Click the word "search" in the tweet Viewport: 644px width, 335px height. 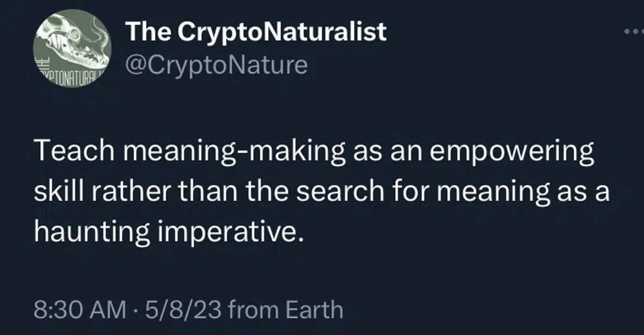coord(340,192)
